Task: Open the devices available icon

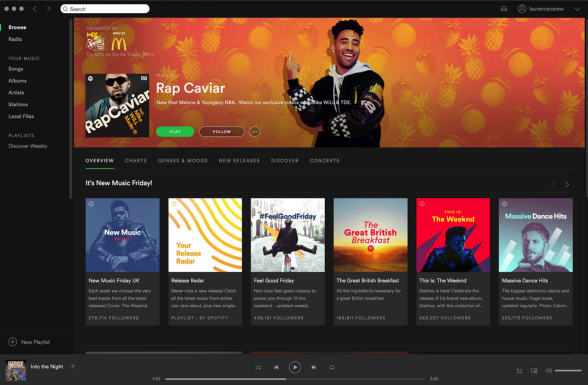Action: (x=534, y=371)
